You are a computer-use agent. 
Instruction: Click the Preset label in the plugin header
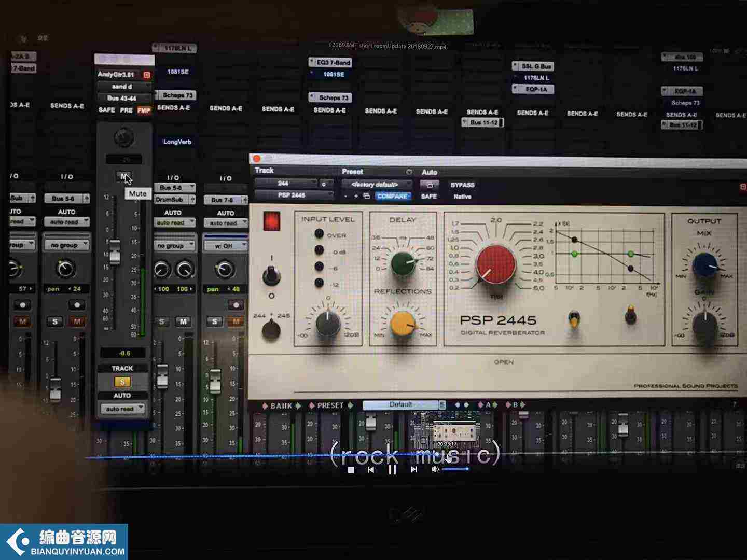tap(352, 172)
